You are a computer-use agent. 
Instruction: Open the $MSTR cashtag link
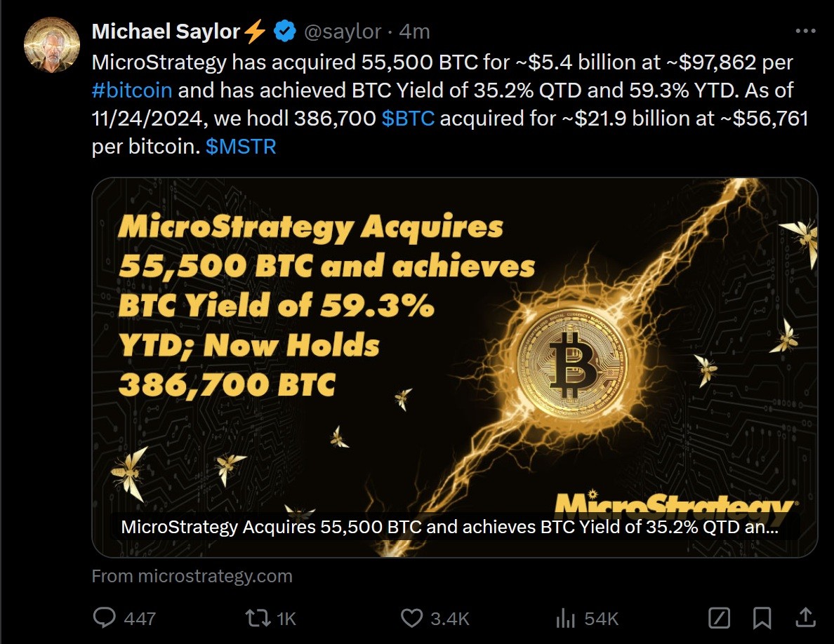(x=241, y=147)
